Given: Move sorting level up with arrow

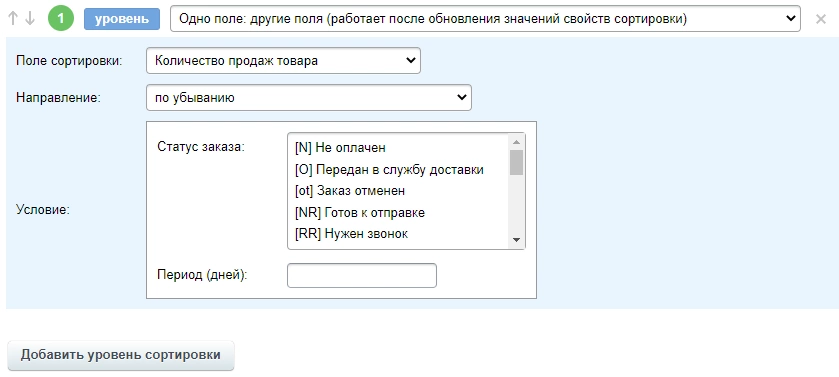Looking at the screenshot, I should click(x=13, y=19).
